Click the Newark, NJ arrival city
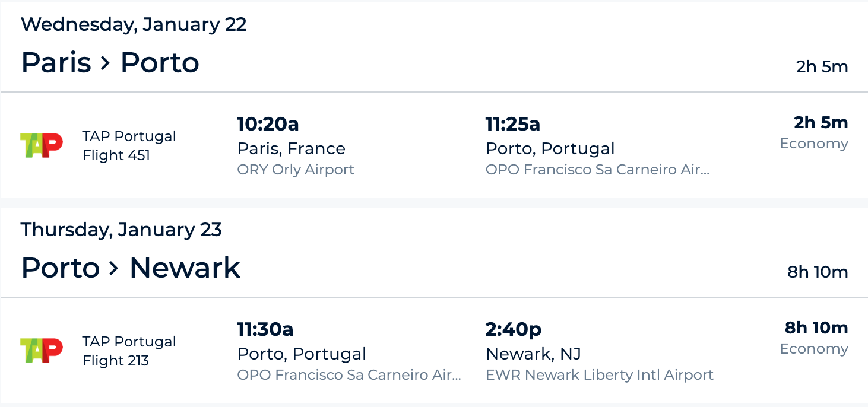Screen dimensions: 868x407 tap(533, 354)
